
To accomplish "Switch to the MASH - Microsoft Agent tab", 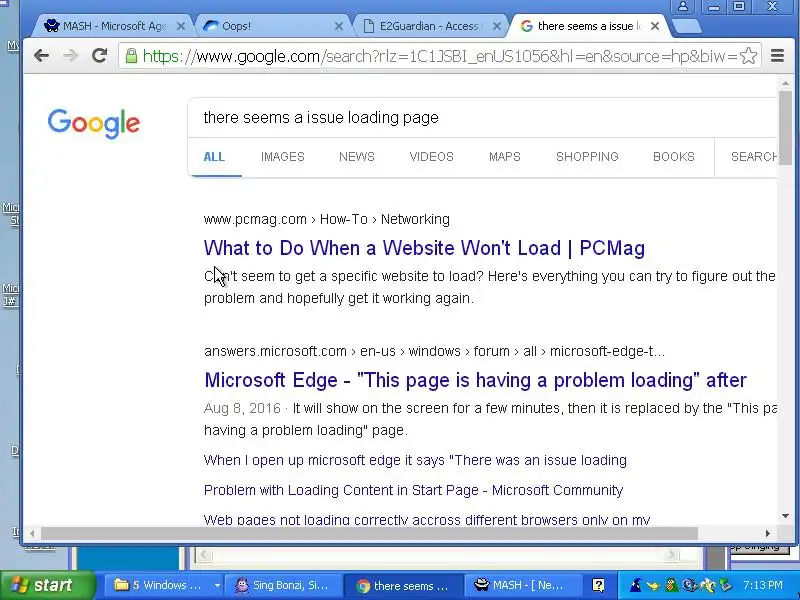I will 113,26.
